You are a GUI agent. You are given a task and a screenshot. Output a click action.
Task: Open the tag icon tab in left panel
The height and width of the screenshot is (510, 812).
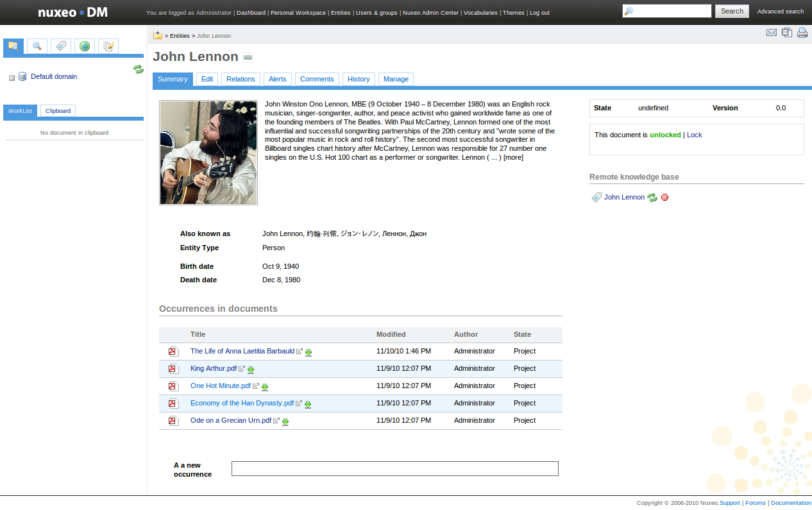coord(61,46)
